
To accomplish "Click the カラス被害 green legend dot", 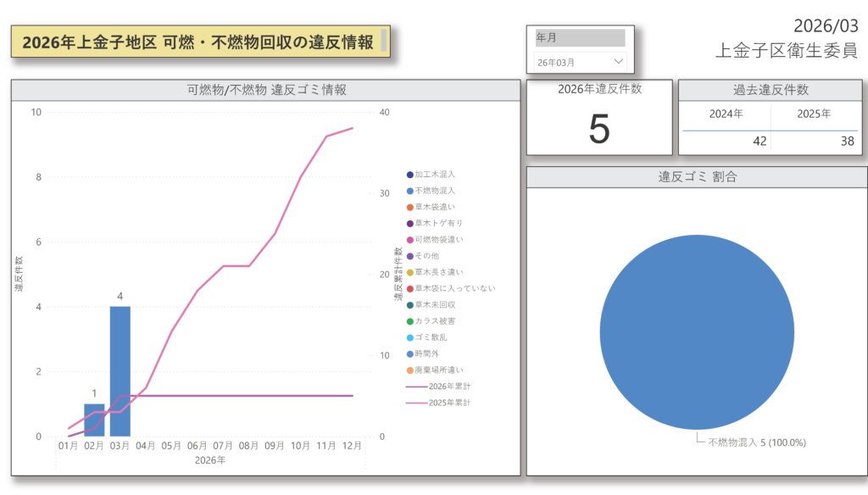I will coord(410,321).
